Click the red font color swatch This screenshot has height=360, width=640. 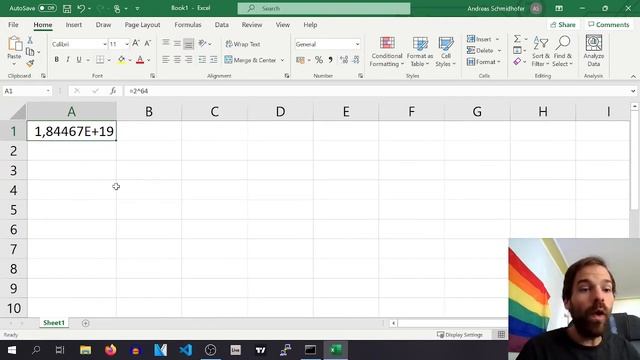[140, 60]
